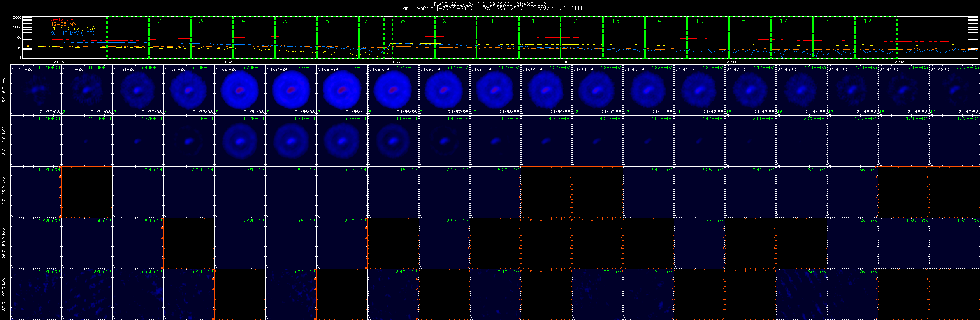Select interval 1 in the light curve
Viewport: 980px width, 320px height.
pos(128,38)
